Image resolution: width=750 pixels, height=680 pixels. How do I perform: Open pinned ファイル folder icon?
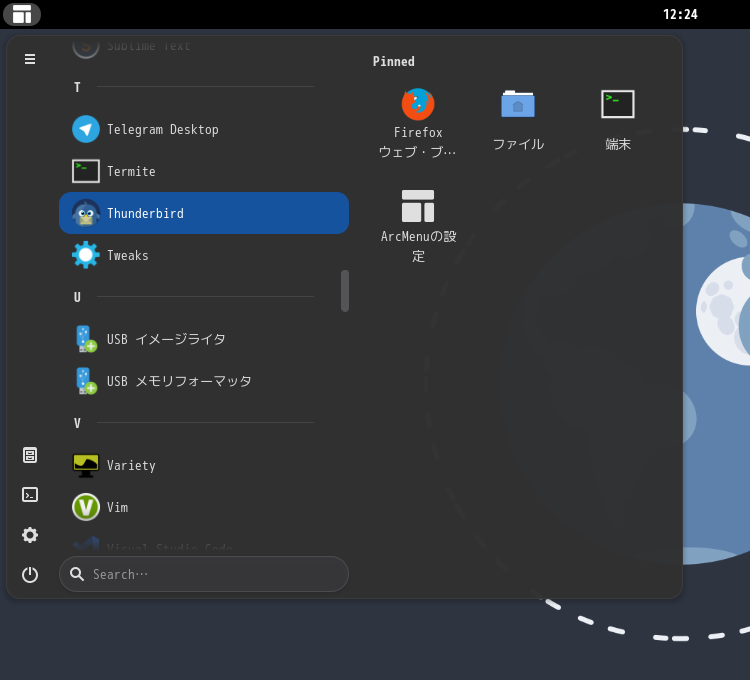[518, 104]
